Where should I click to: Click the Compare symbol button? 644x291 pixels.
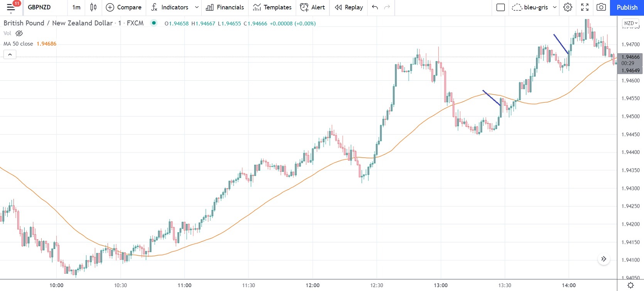point(124,7)
